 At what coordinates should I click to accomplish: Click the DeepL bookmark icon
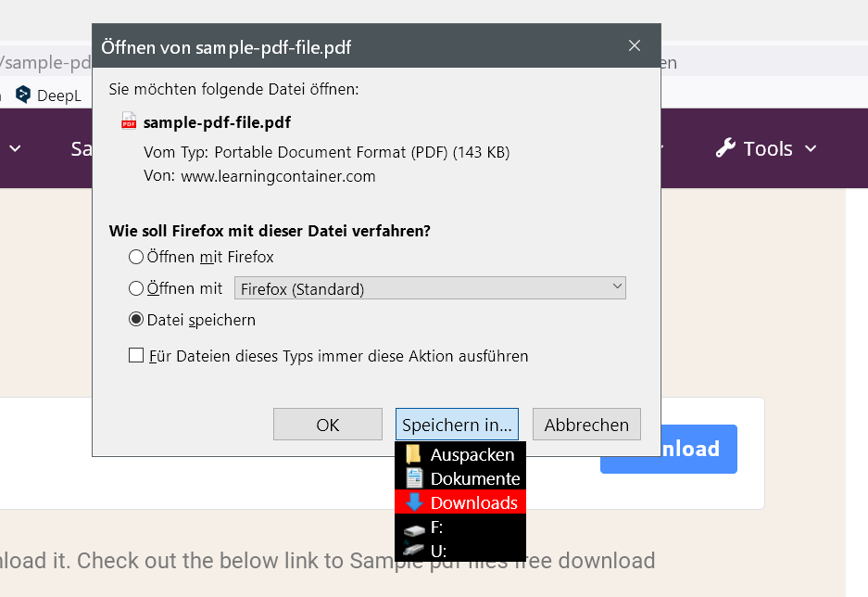click(23, 95)
